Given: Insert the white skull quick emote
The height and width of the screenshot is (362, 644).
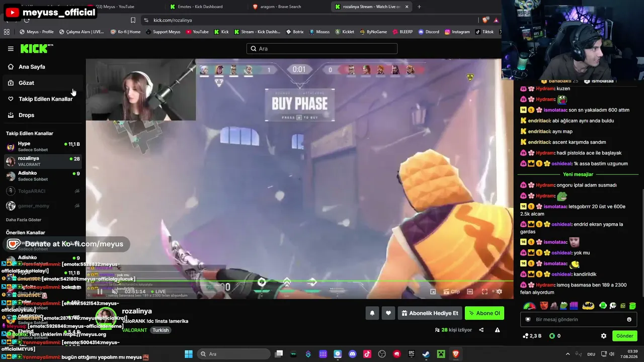Looking at the screenshot, I should click(x=613, y=306).
